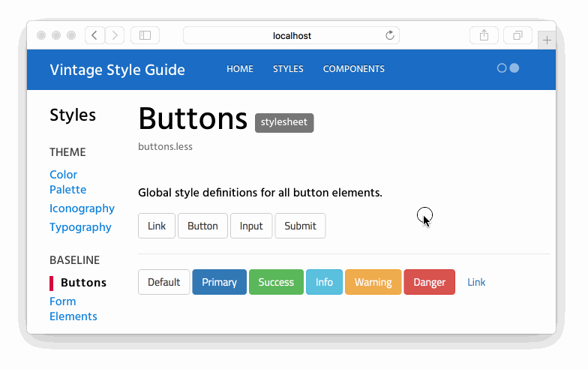Click the reload page icon in address bar
The image size is (588, 369).
point(389,35)
